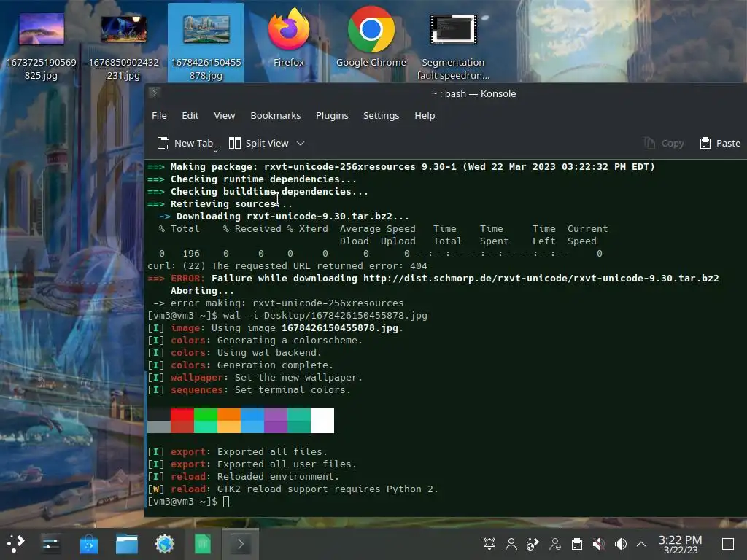Click the terminal prompt cursor line
Image resolution: width=747 pixels, height=560 pixels.
click(x=189, y=502)
